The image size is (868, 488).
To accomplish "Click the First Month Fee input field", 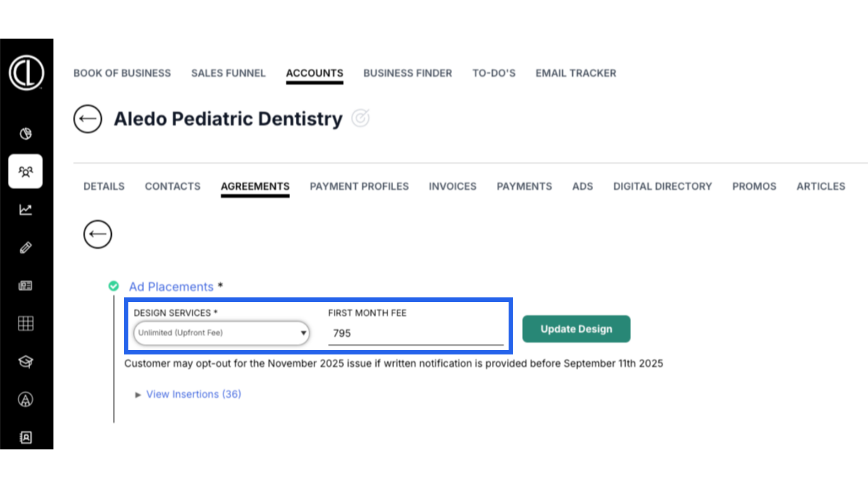I will [x=416, y=333].
